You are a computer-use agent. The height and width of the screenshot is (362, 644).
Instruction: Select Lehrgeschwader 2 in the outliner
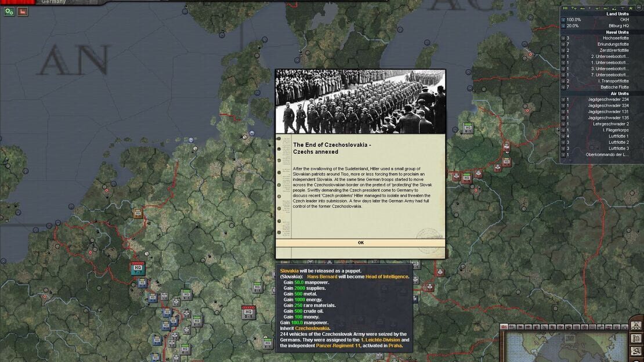[611, 124]
